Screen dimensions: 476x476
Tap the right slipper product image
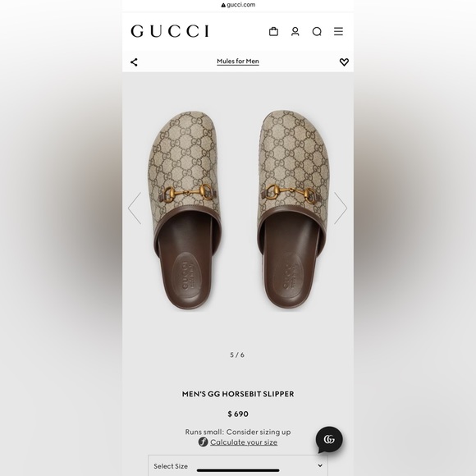[x=293, y=209]
